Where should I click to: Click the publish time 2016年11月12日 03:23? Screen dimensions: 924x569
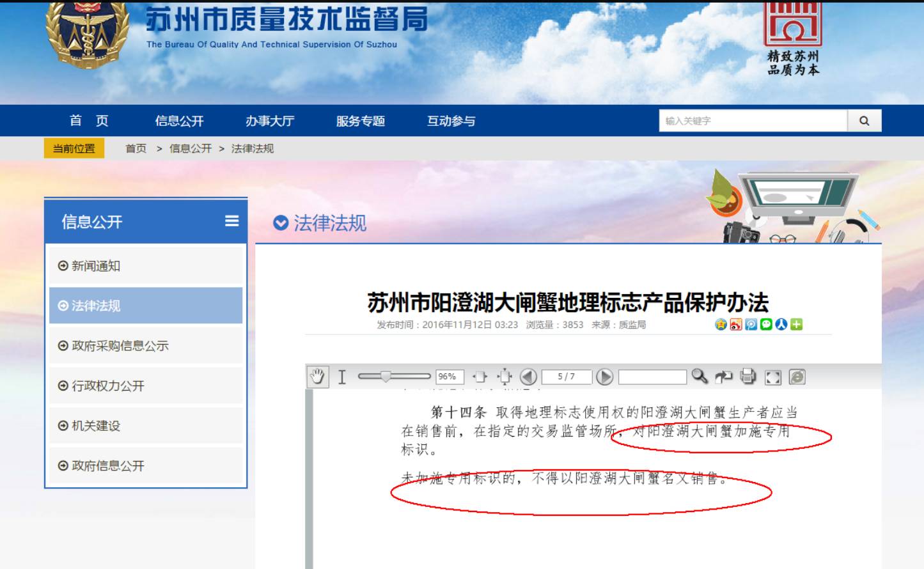click(470, 325)
